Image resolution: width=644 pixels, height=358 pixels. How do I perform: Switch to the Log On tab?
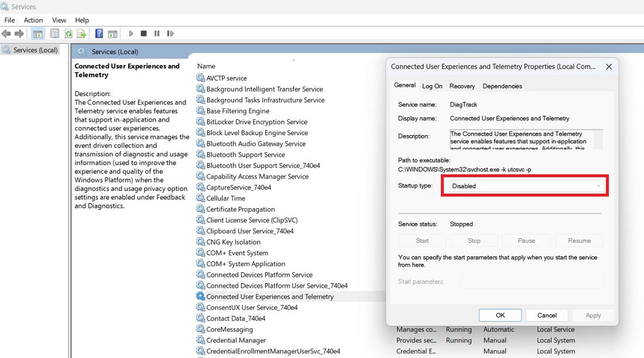[x=432, y=86]
